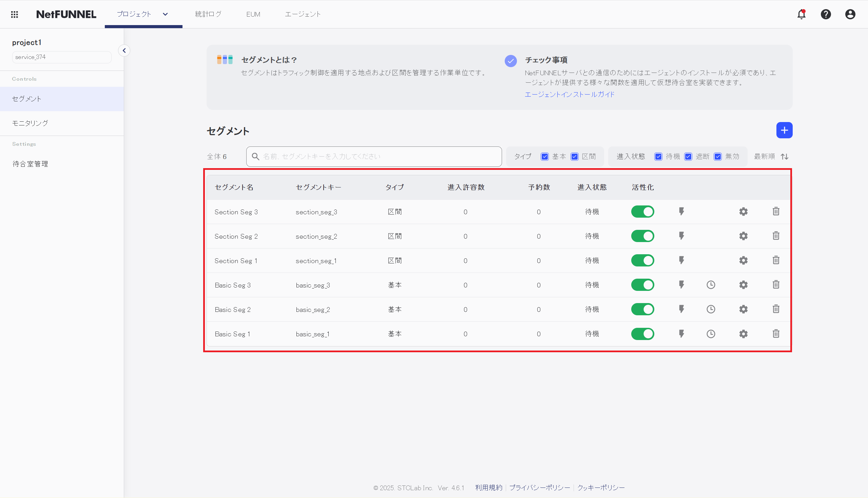Switch to the 統計ログ tab
This screenshot has height=498, width=868.
click(208, 14)
